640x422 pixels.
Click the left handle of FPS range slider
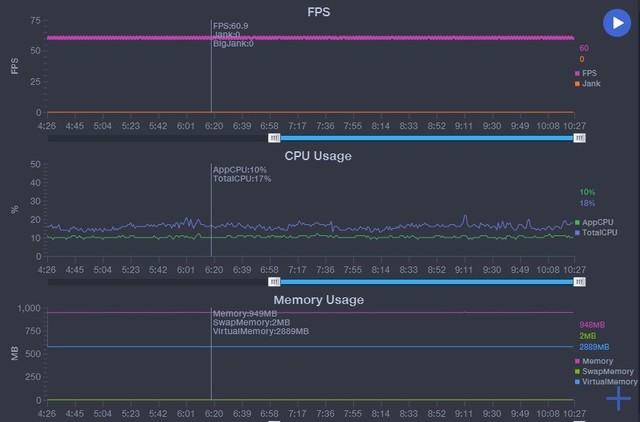tap(274, 138)
